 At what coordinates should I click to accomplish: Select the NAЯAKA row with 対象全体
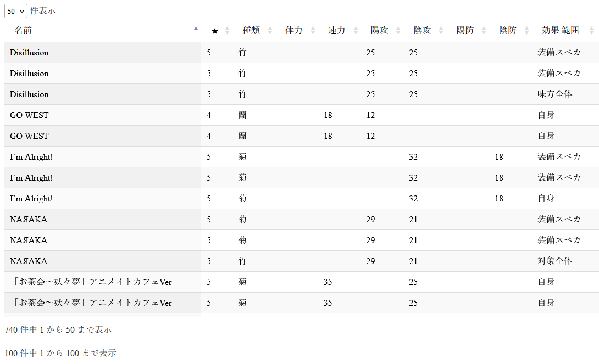(29, 261)
